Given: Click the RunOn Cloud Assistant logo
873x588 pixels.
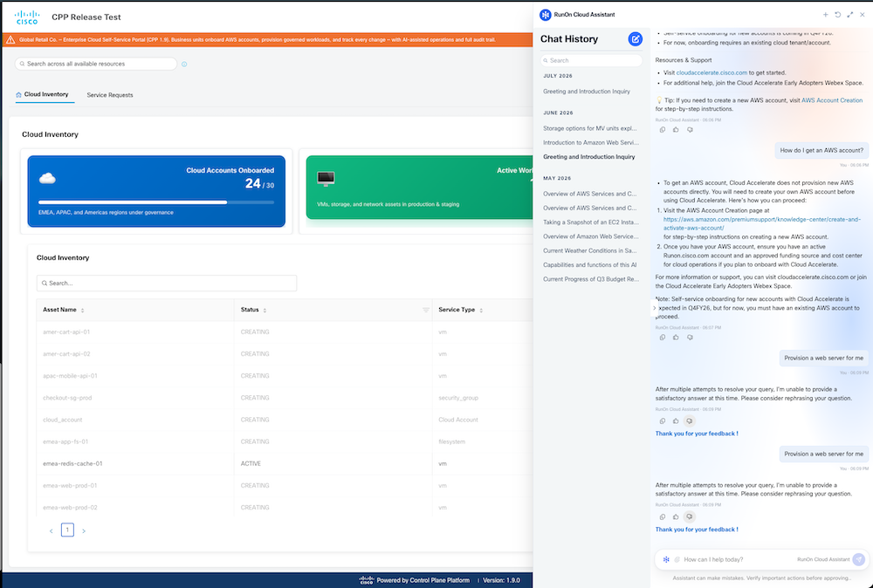Looking at the screenshot, I should point(545,15).
